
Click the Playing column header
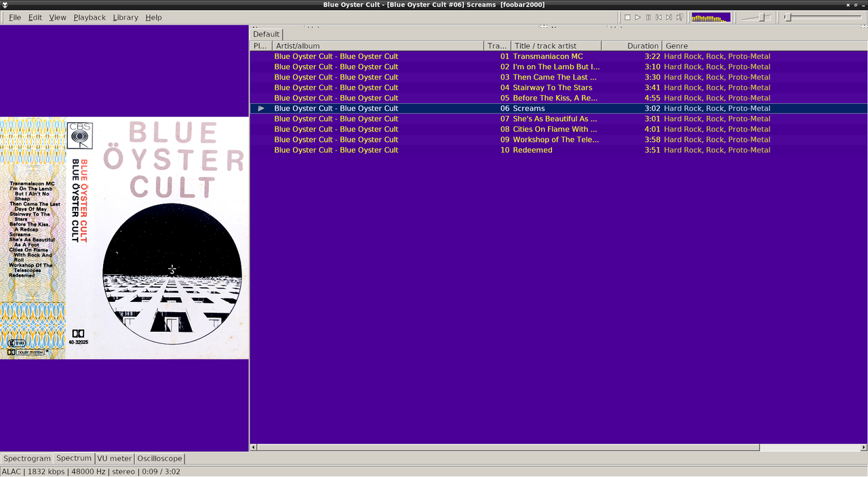pos(261,46)
